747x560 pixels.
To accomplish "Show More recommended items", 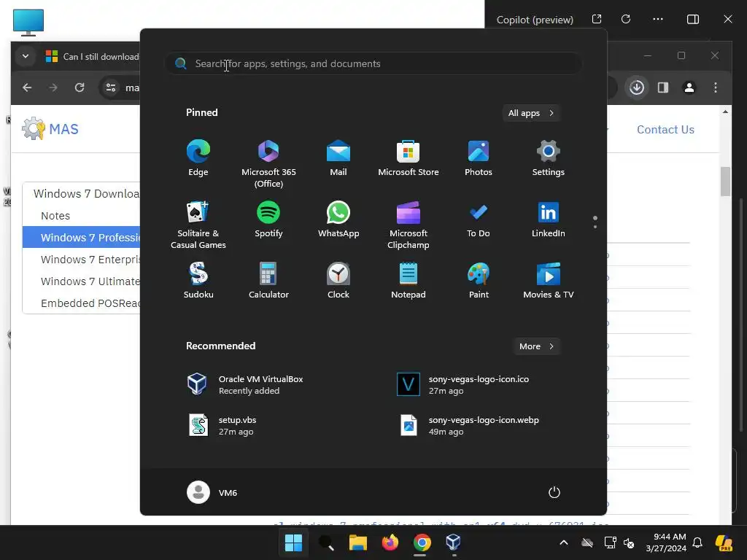I will pyautogui.click(x=536, y=346).
